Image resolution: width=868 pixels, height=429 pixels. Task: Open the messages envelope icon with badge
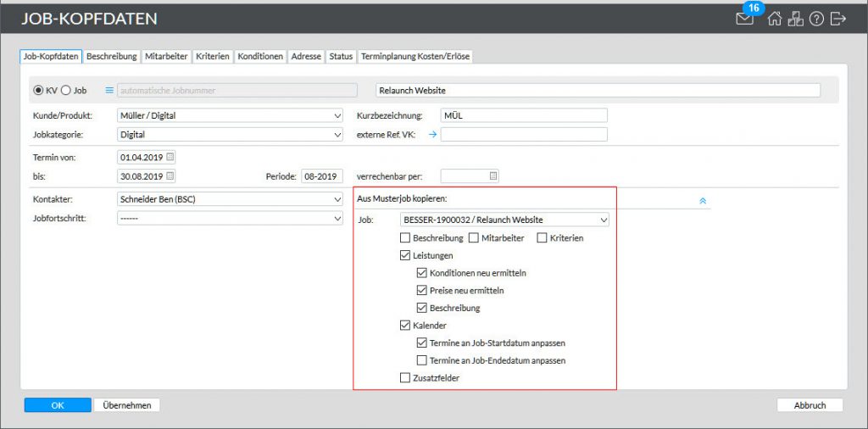(x=745, y=19)
